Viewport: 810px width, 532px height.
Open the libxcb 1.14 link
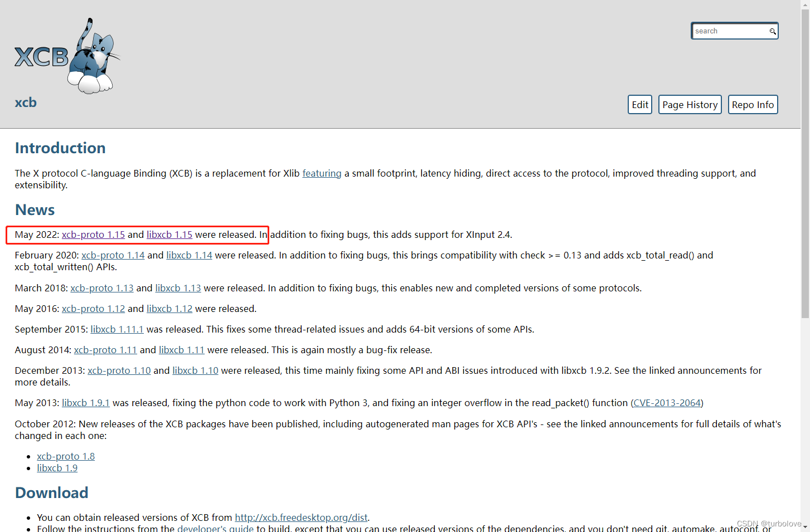coord(189,255)
